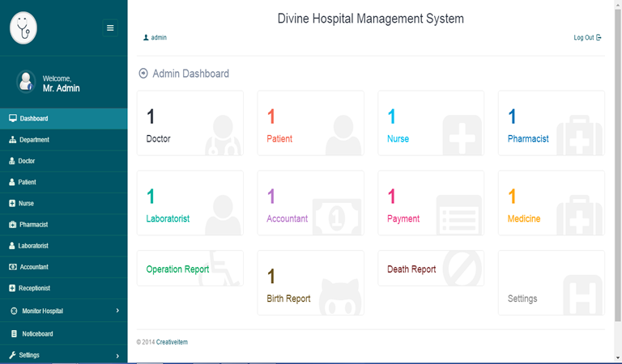The height and width of the screenshot is (364, 622).
Task: Select Patient in the sidebar menu
Action: tap(27, 182)
